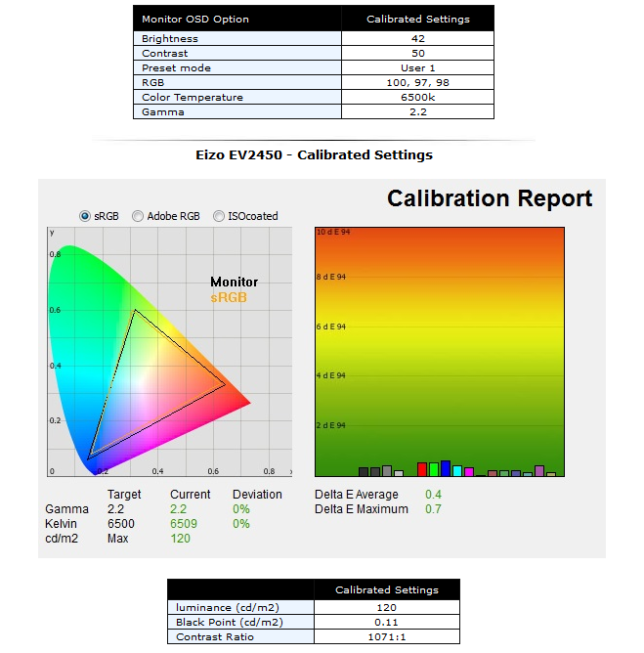The width and height of the screenshot is (644, 653).
Task: Click the RGB value '100, 97, 98'
Action: pos(417,82)
